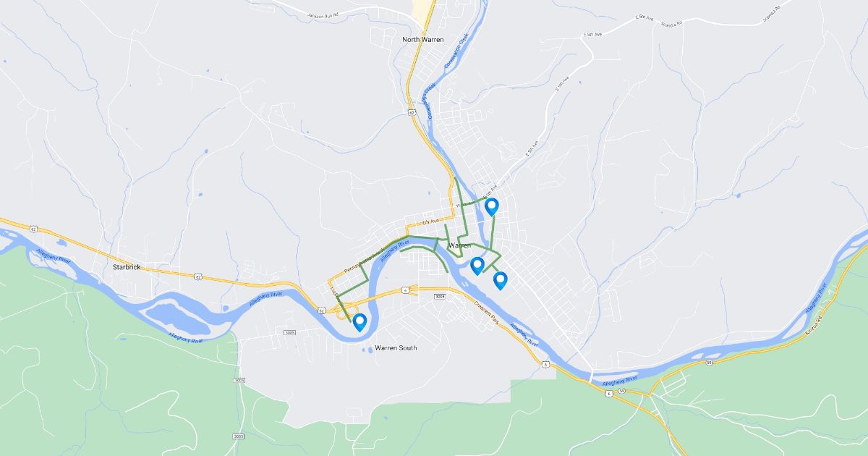This screenshot has height=456, width=868.
Task: Click the Jackson Run Rd label
Action: [323, 14]
